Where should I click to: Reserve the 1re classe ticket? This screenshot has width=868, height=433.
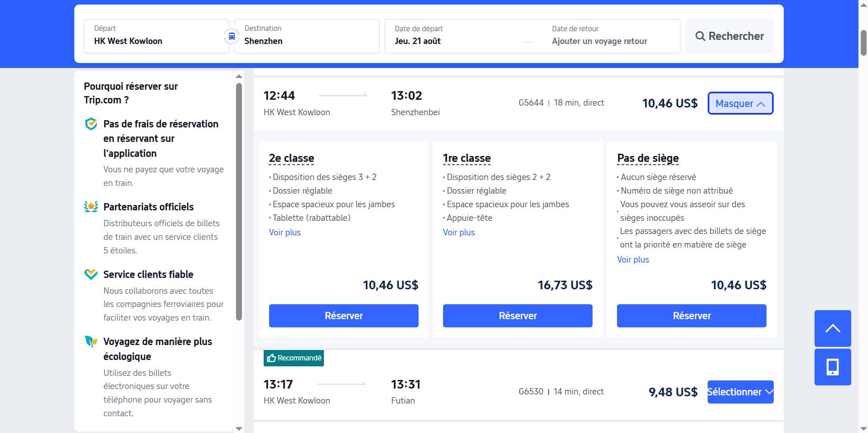(517, 316)
